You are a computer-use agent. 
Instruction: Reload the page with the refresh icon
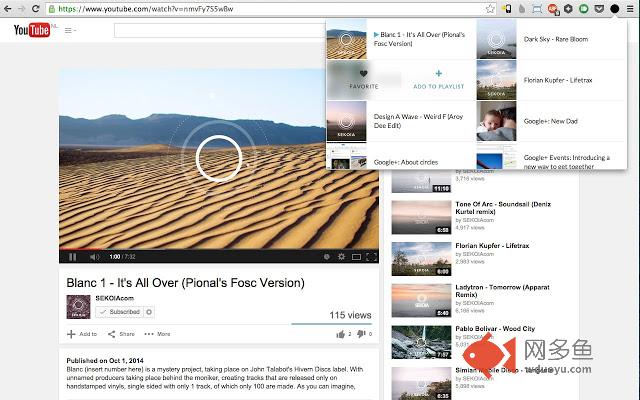(x=36, y=9)
